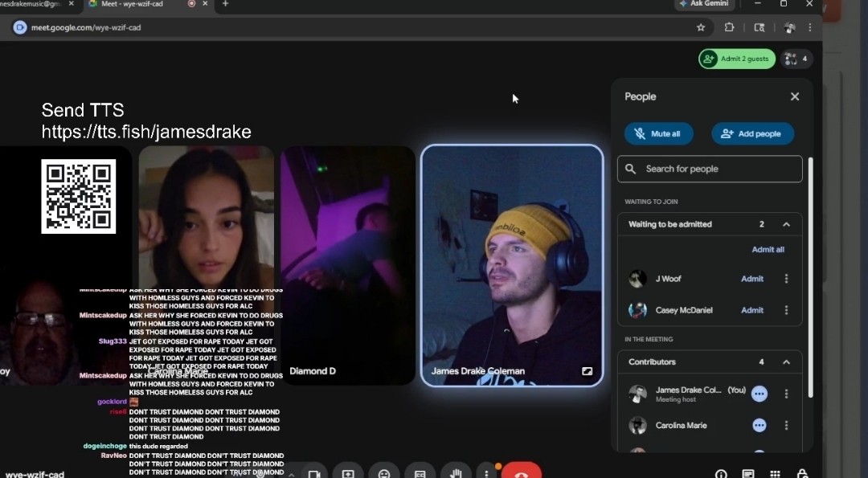Screen dimensions: 868x478
Task: Select Diamond D's video tile
Action: tap(348, 266)
